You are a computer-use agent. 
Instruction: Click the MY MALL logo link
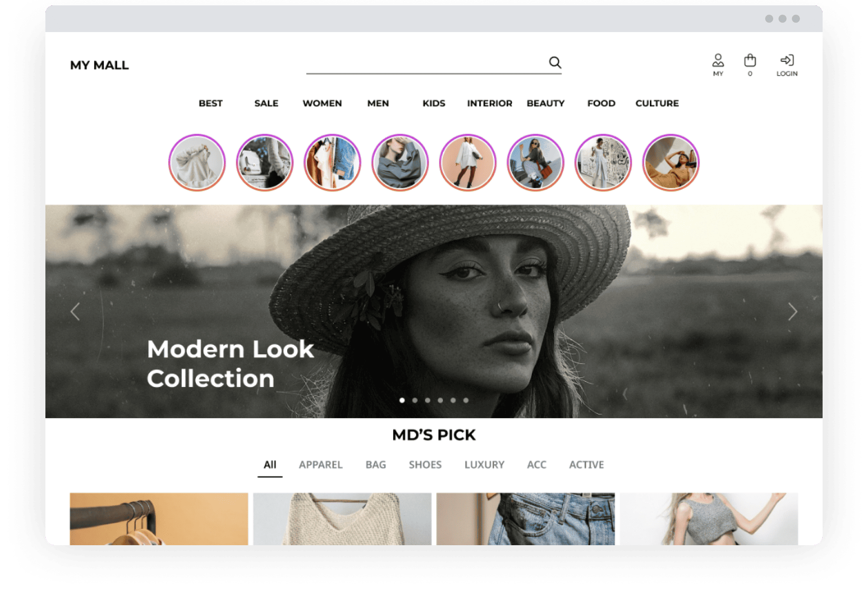tap(99, 65)
